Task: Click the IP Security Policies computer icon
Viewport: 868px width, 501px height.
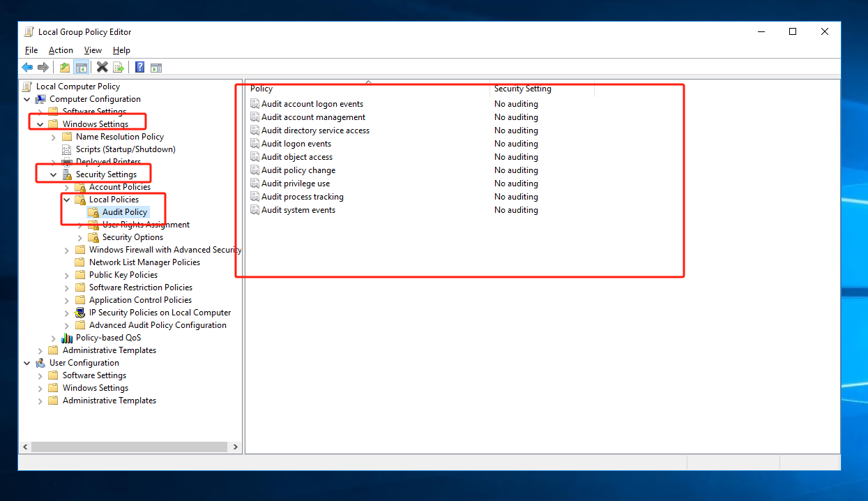Action: pos(80,313)
